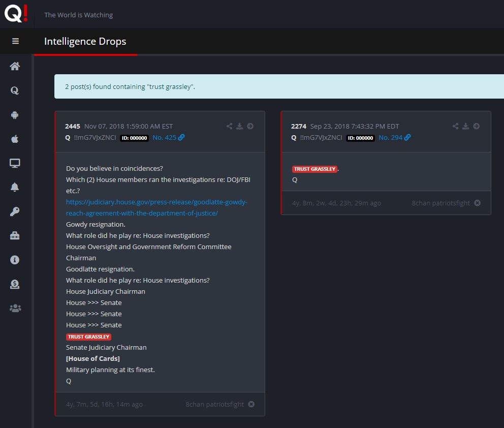
Task: Click '8chan patriotsfight' label on post 2274
Action: [440, 203]
